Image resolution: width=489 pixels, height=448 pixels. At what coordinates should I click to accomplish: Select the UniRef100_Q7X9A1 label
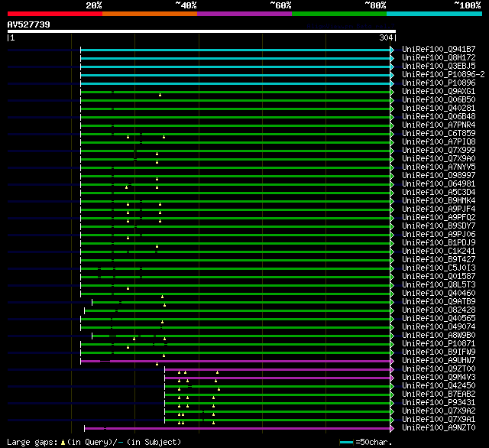coord(439,420)
